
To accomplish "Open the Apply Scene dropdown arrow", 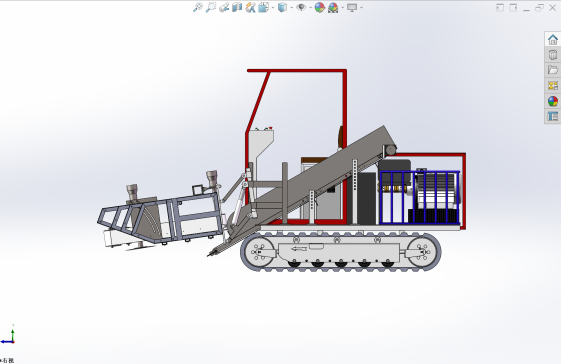I will pos(343,7).
